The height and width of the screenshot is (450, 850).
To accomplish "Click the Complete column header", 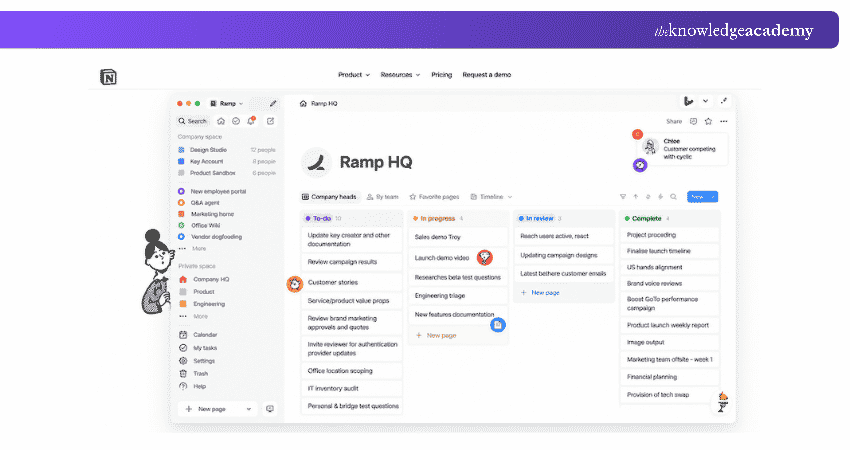I will [x=646, y=218].
